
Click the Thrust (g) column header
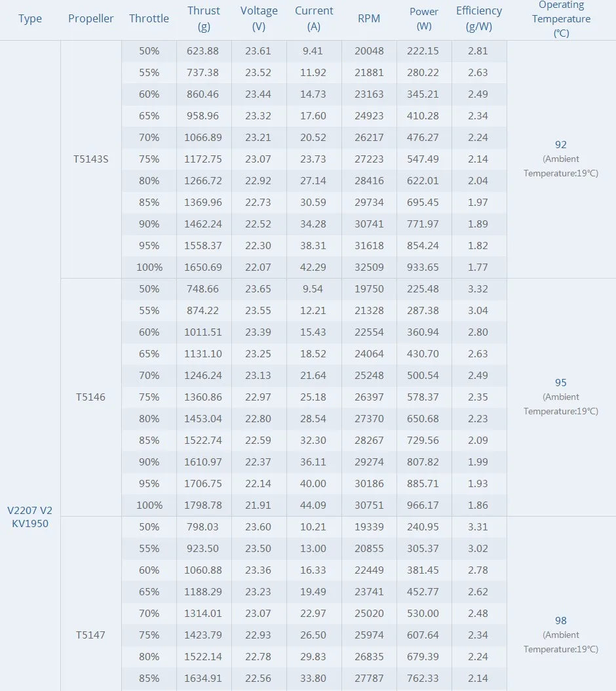click(204, 18)
